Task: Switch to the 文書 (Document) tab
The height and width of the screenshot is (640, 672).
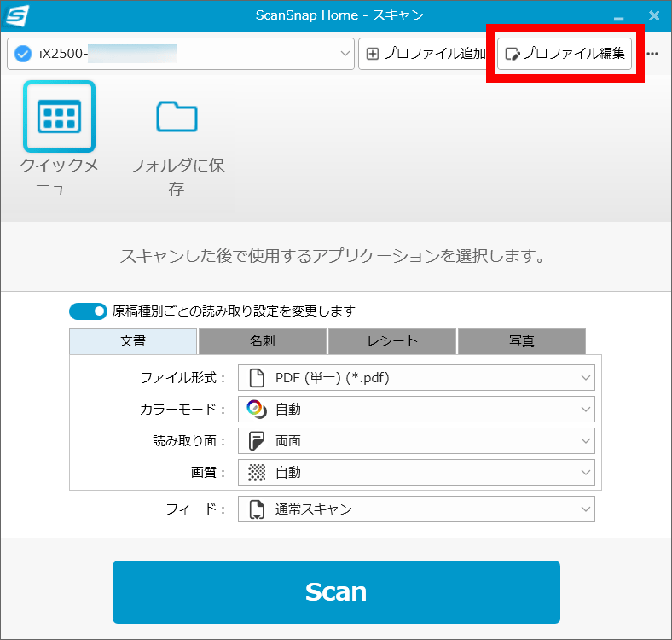Action: tap(133, 341)
